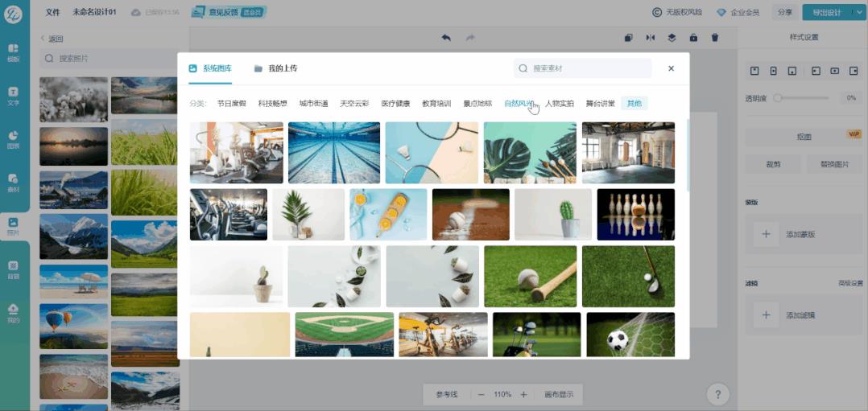Select the 自然风光 category
Screen dimensions: 868x411
519,104
